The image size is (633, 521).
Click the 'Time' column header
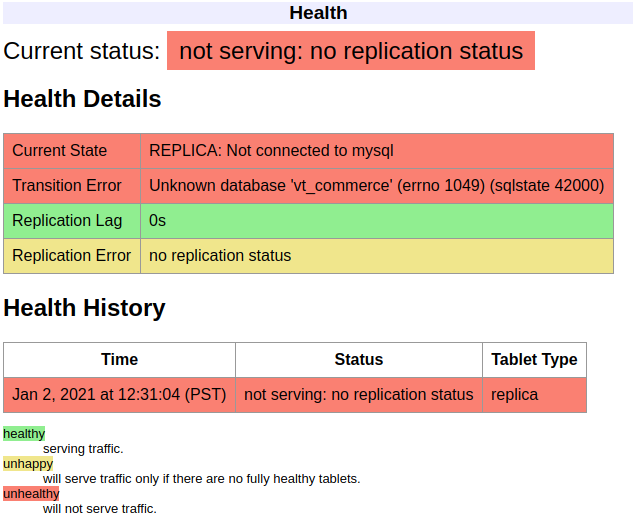coord(119,359)
